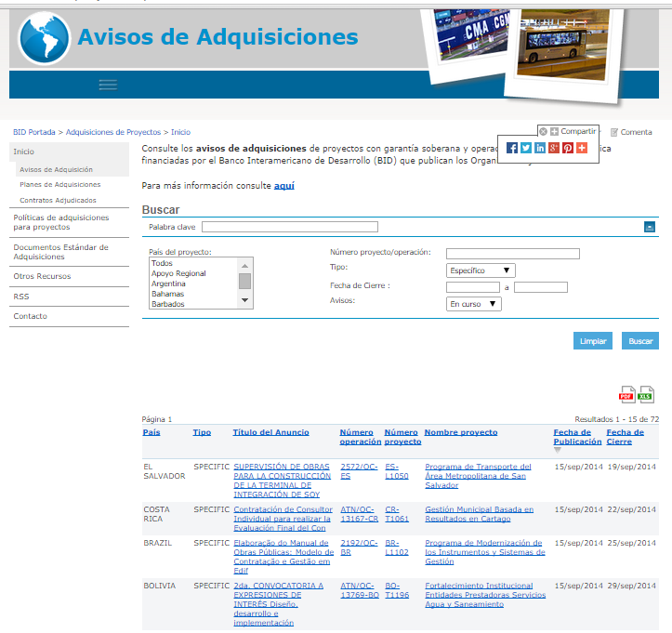Download results as XLS spreadsheet
672x633 pixels.
coord(646,395)
